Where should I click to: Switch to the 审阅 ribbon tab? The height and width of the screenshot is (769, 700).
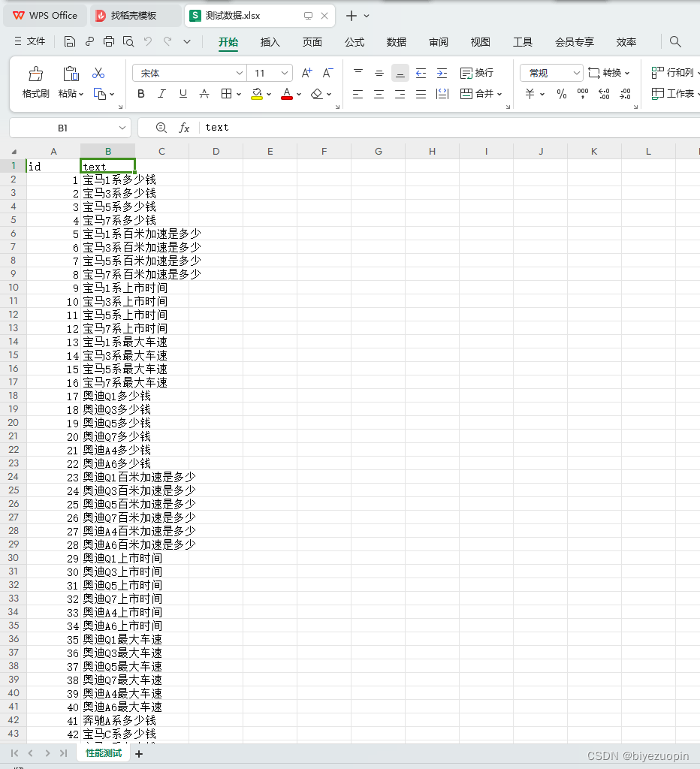click(439, 42)
